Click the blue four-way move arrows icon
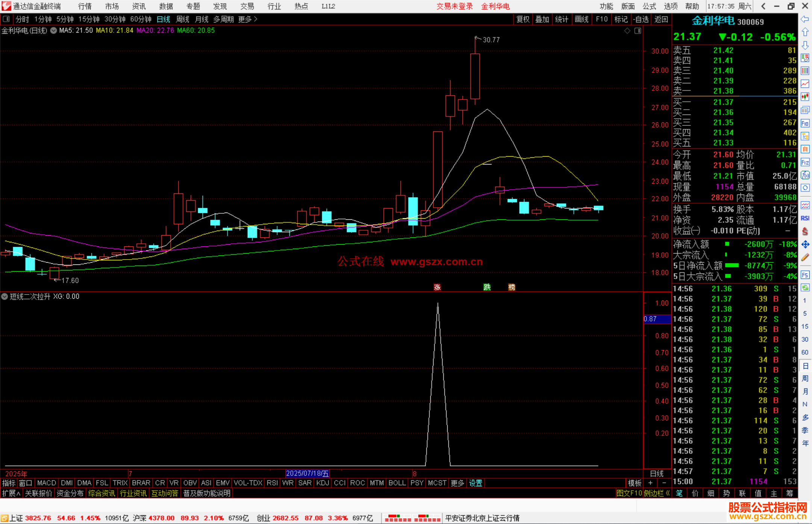812x524 pixels. click(805, 245)
